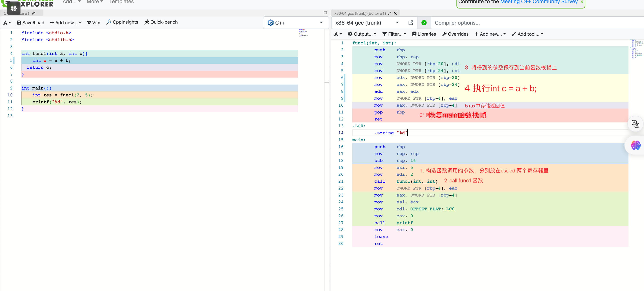Open the Save/Load dialog
644x291 pixels.
pyautogui.click(x=31, y=22)
